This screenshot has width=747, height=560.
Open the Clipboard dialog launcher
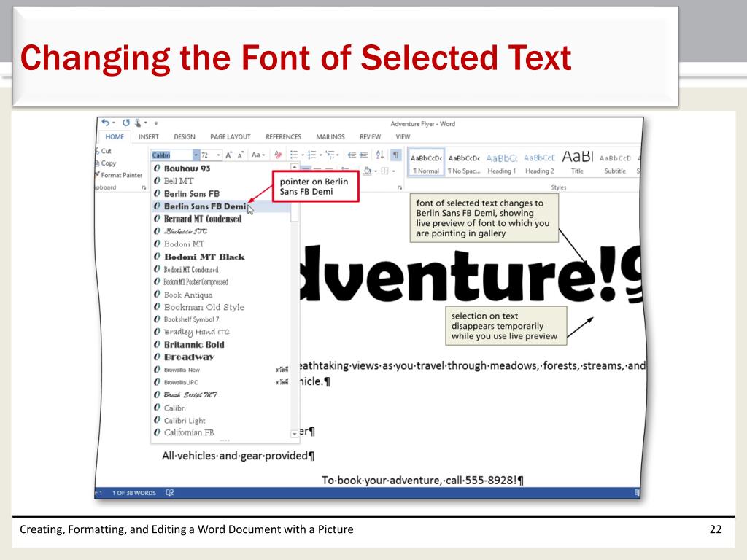pyautogui.click(x=144, y=187)
